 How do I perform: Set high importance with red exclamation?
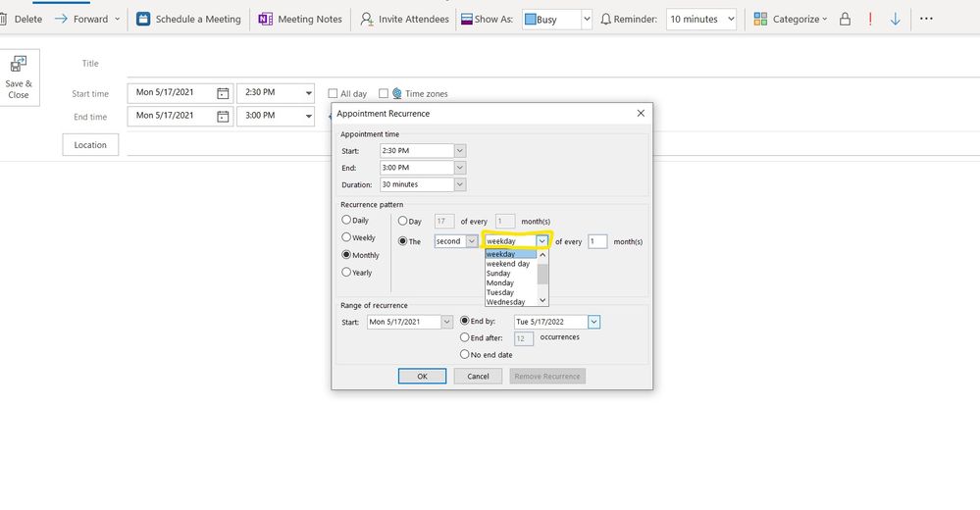[870, 19]
